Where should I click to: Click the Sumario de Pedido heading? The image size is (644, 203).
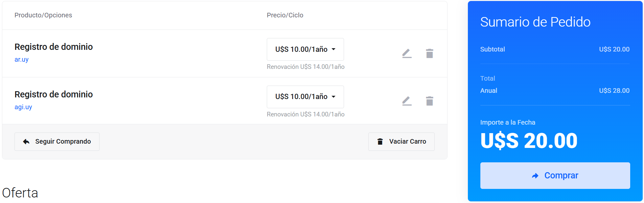coord(535,22)
